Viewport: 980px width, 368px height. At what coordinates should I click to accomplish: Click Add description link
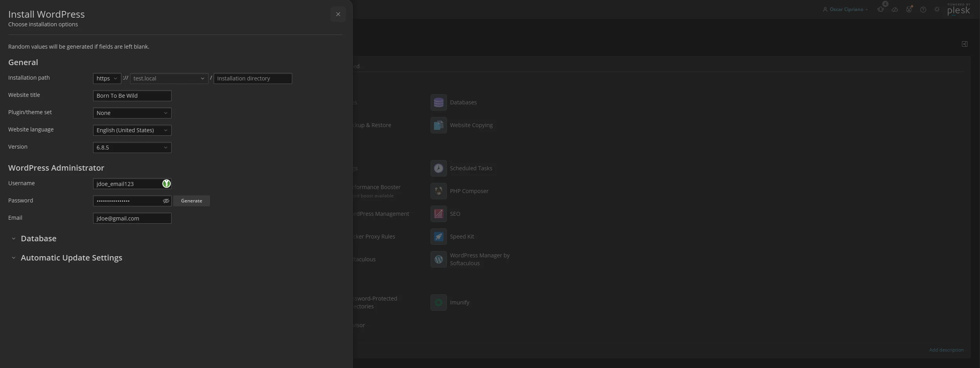[946, 350]
